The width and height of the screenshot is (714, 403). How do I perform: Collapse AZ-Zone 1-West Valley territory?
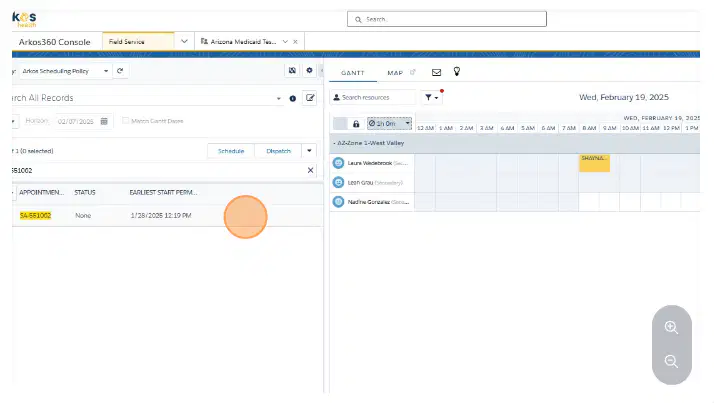334,143
